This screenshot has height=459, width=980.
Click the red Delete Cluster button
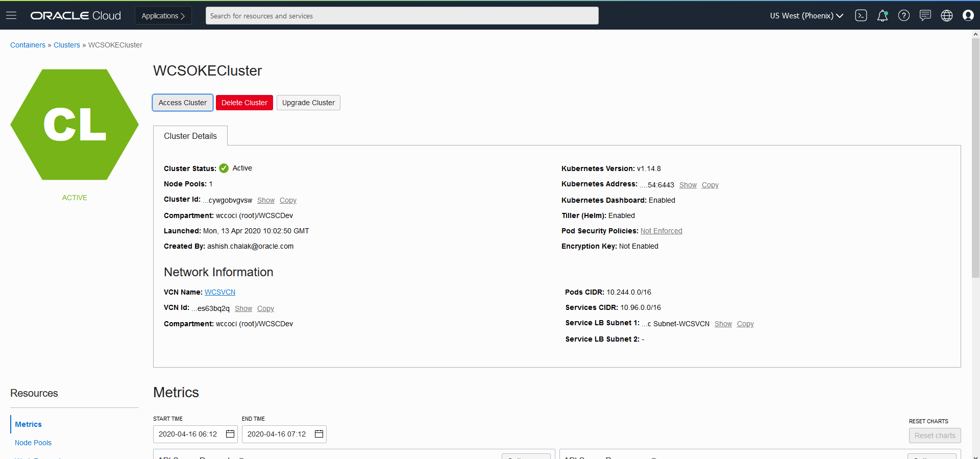[244, 103]
